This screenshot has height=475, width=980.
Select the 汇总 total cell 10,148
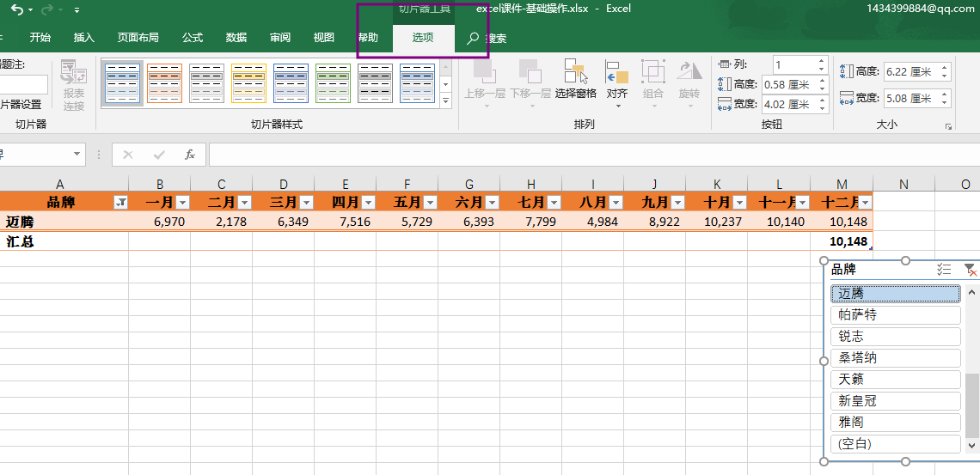pos(842,241)
